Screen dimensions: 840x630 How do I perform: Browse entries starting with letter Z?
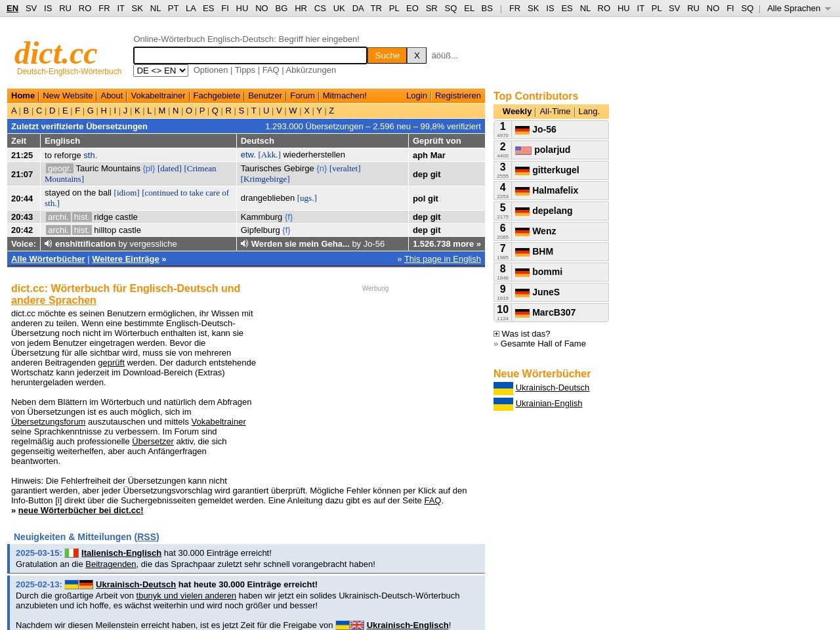click(x=331, y=111)
